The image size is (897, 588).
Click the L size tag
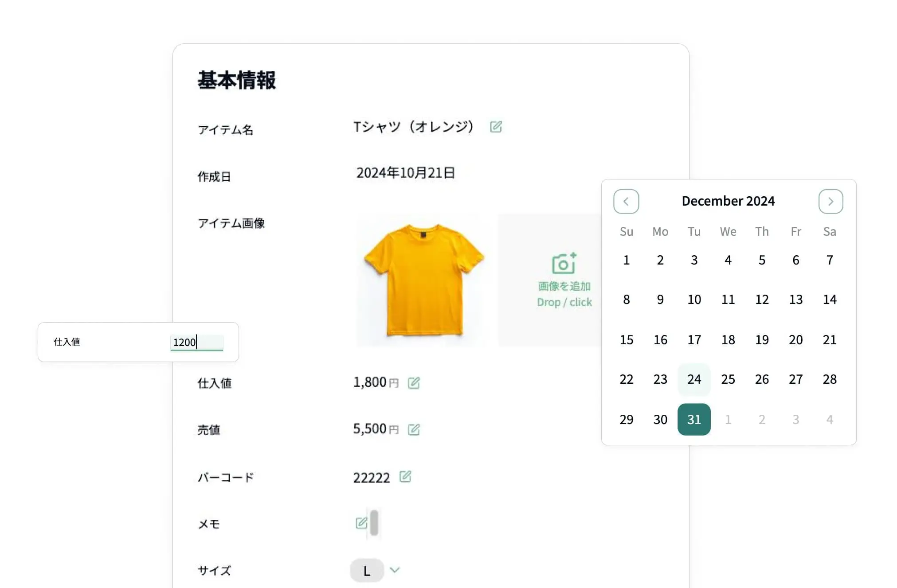click(x=367, y=571)
